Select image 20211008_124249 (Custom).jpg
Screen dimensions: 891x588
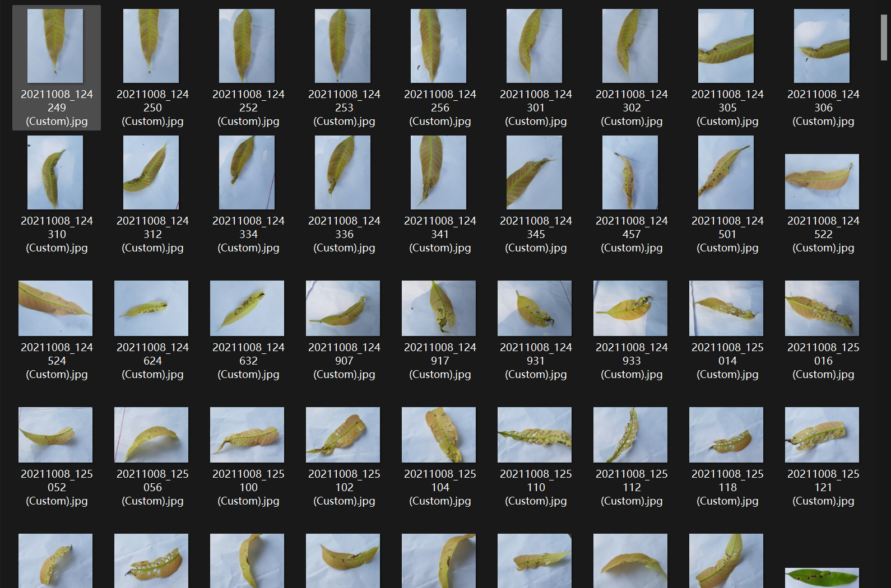pyautogui.click(x=55, y=46)
